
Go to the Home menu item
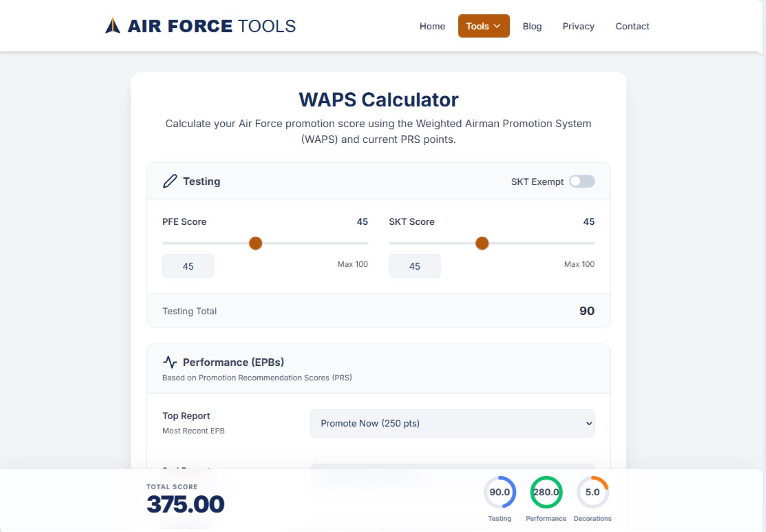coord(432,26)
